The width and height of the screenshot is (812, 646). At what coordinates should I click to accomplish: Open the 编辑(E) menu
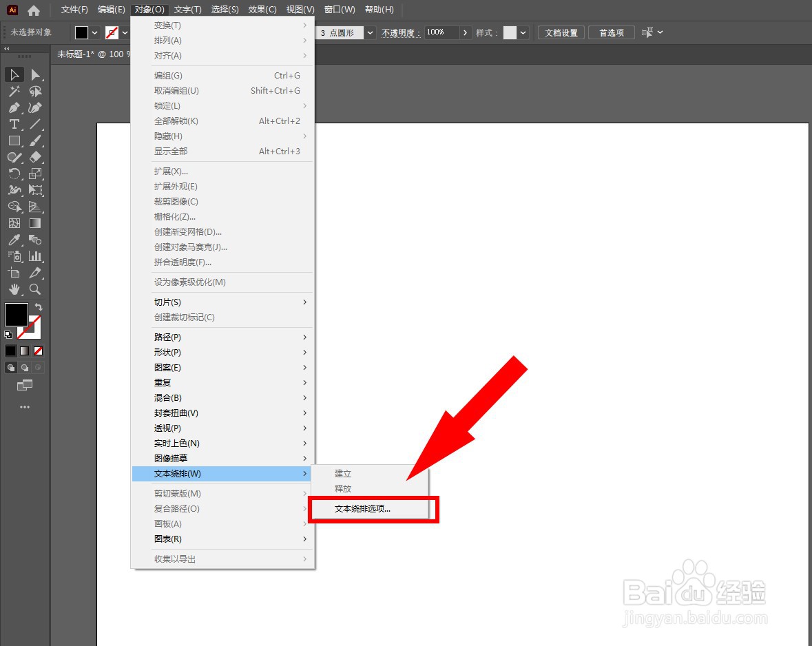112,10
